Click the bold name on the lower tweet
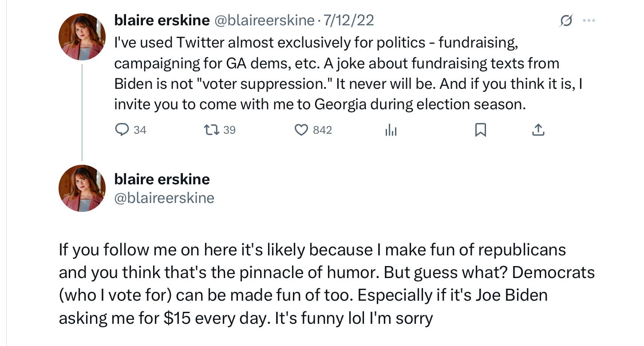Image resolution: width=644 pixels, height=346 pixels. [162, 179]
